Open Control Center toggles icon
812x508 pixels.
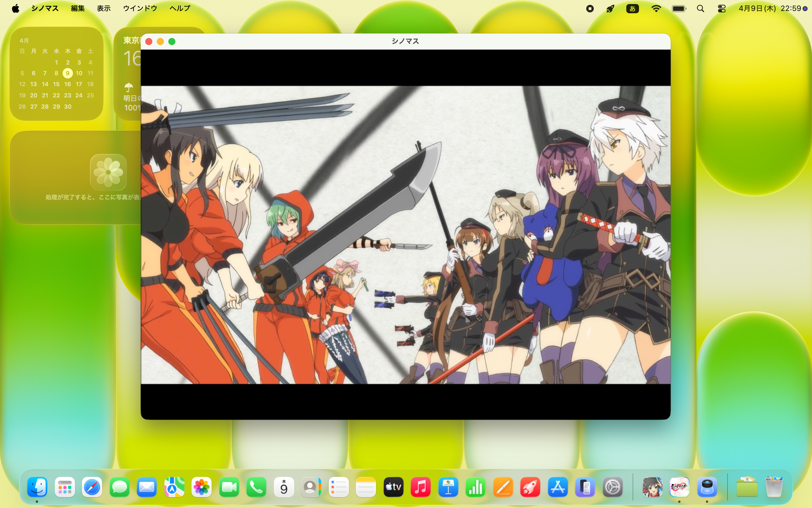721,9
